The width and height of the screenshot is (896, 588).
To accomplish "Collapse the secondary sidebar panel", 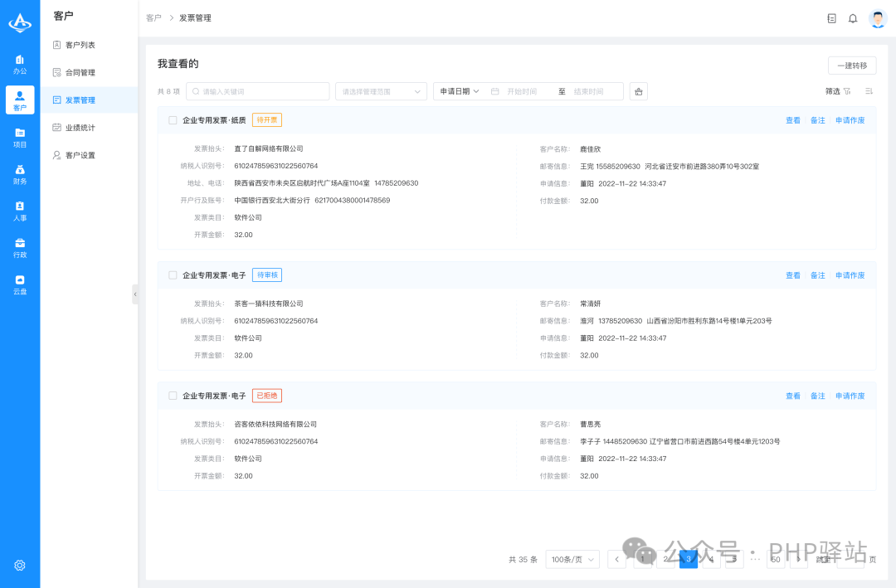I will (135, 294).
